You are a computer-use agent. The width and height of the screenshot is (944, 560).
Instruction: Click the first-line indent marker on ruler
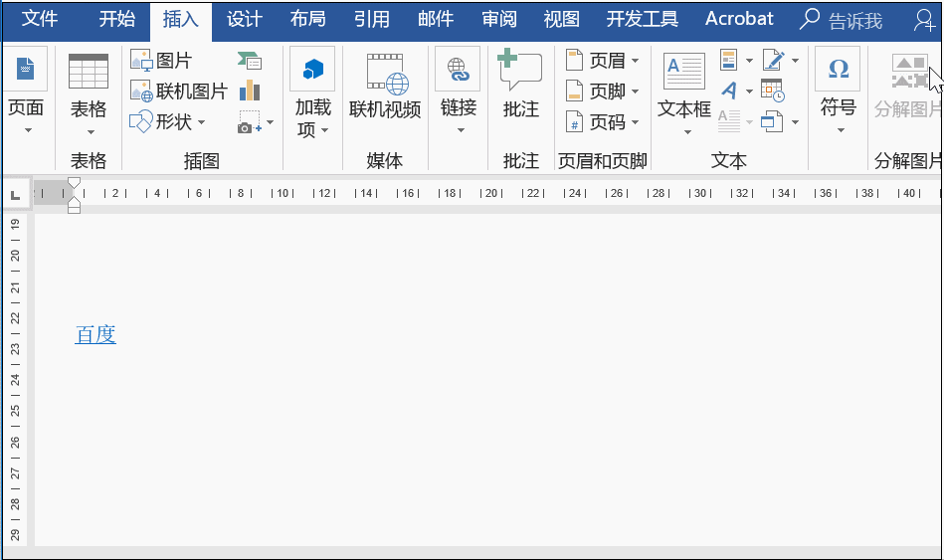tap(74, 183)
